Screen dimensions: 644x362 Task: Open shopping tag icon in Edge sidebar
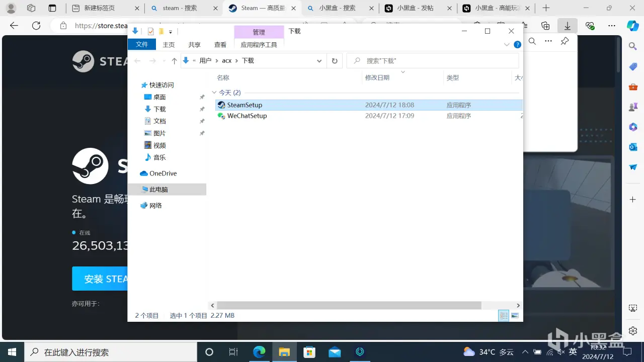tap(633, 66)
